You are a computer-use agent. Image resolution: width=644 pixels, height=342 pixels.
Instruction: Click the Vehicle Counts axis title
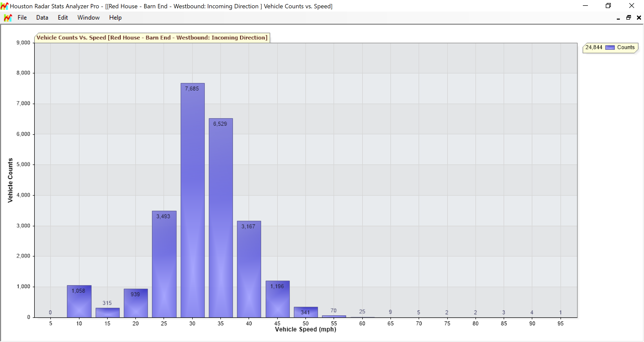point(10,180)
